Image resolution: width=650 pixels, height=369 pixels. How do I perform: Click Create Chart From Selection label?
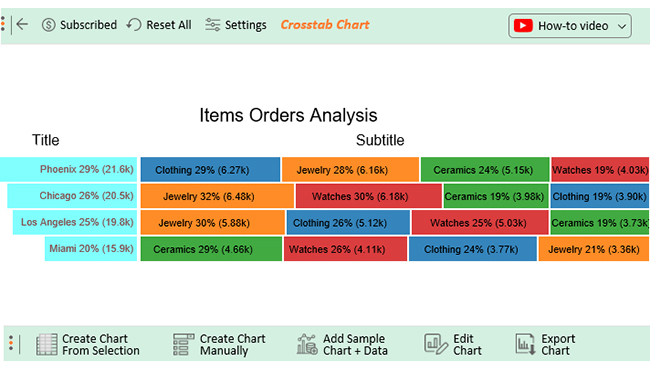tap(101, 345)
